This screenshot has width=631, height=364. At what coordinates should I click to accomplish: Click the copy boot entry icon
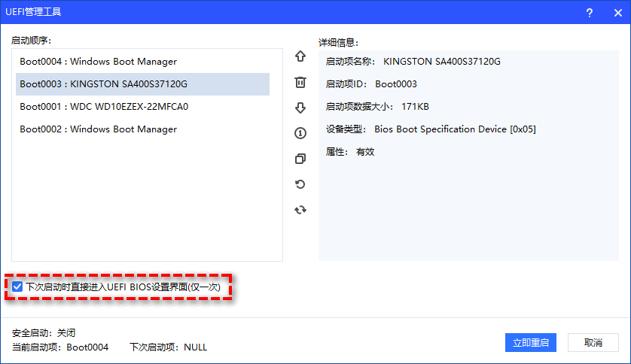[x=300, y=159]
